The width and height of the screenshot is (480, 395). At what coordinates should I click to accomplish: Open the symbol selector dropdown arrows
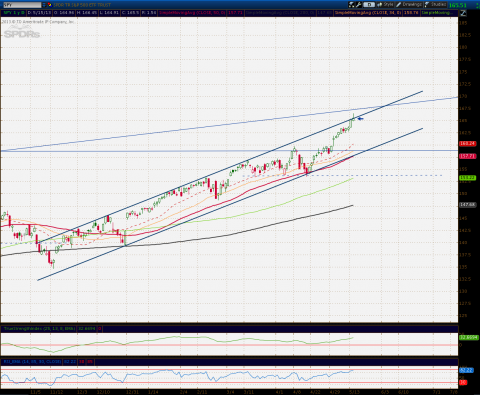[x=44, y=5]
